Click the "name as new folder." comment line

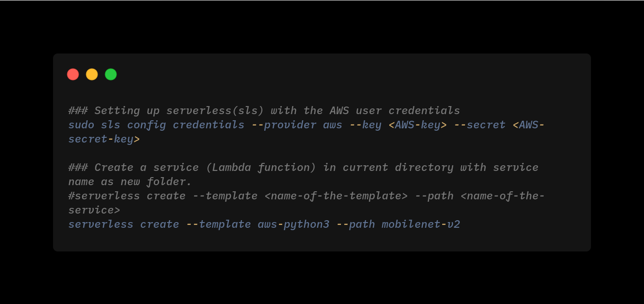click(x=130, y=182)
